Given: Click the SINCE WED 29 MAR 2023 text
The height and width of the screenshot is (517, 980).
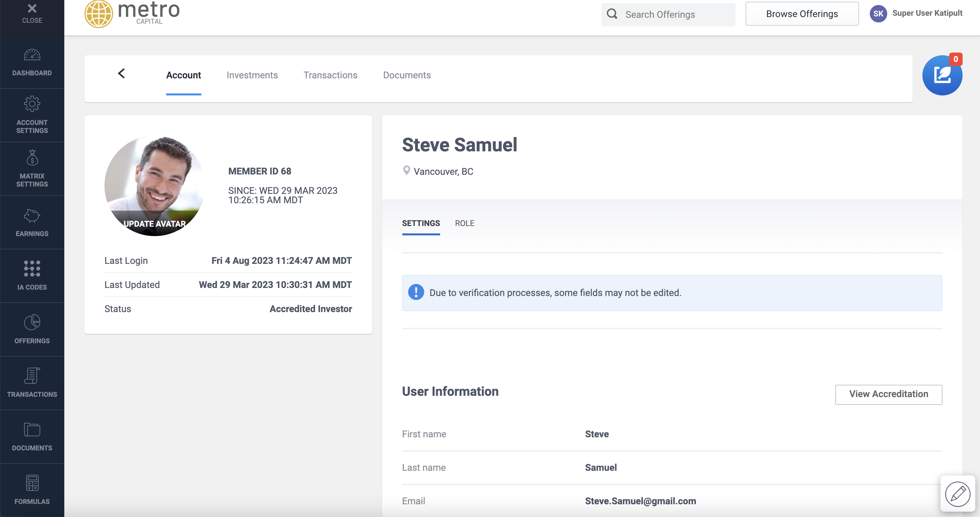Looking at the screenshot, I should point(283,195).
